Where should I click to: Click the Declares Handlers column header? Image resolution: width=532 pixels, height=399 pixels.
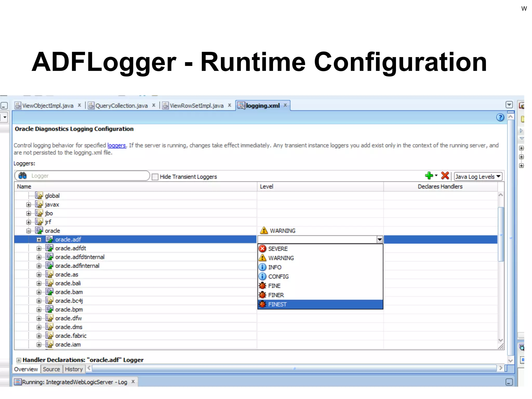point(440,187)
